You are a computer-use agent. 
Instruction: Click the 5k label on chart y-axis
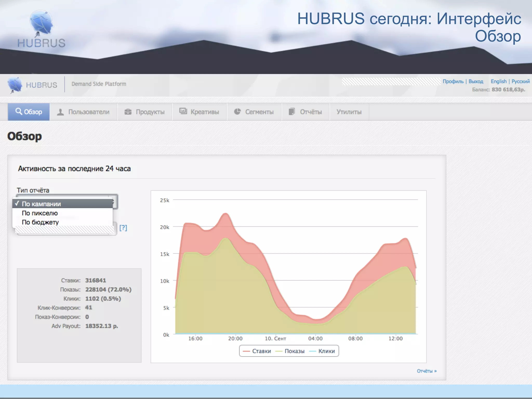166,308
